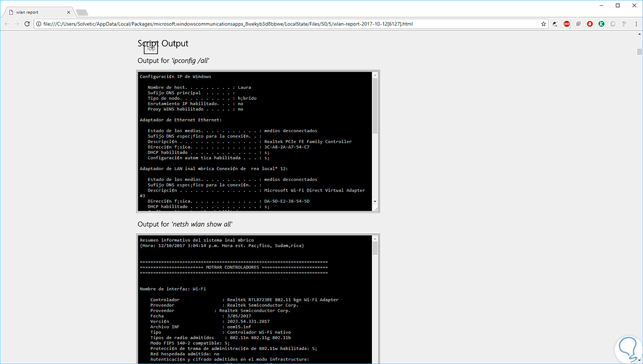Click the 'Hora: 12/10/2017 3:04:14 p.m.' timestamp line
The image size is (643, 364).
[222, 245]
